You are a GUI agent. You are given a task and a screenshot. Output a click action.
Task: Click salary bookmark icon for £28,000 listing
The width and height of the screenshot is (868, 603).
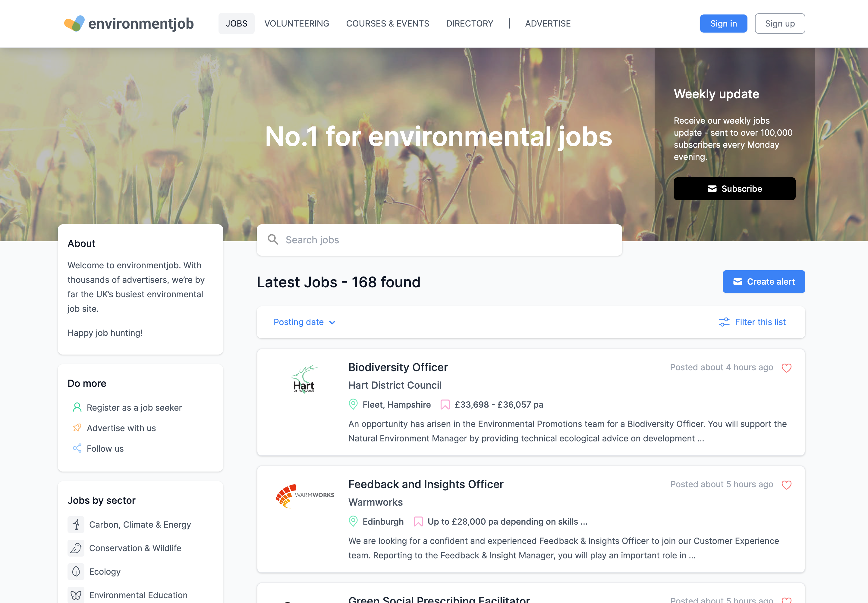click(417, 522)
